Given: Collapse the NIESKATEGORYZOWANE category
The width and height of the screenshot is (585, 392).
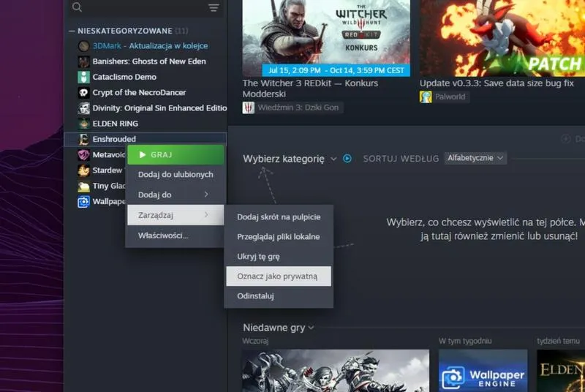Looking at the screenshot, I should [72, 31].
